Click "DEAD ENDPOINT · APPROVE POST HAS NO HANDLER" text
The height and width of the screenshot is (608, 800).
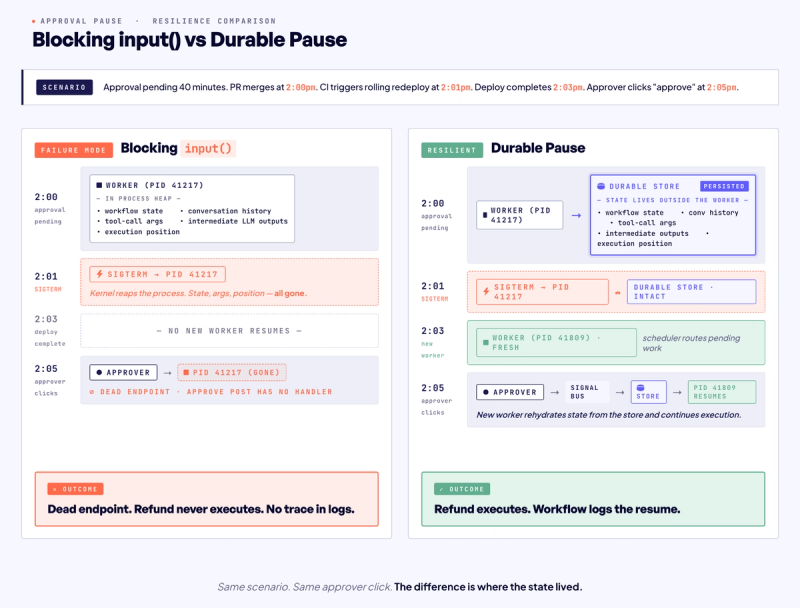tap(216, 392)
